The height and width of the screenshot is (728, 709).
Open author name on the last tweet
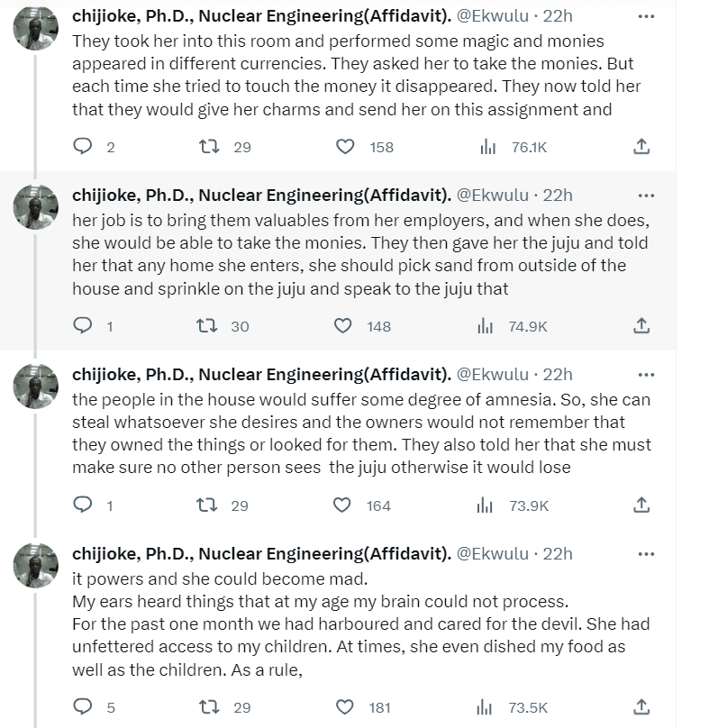(x=260, y=553)
